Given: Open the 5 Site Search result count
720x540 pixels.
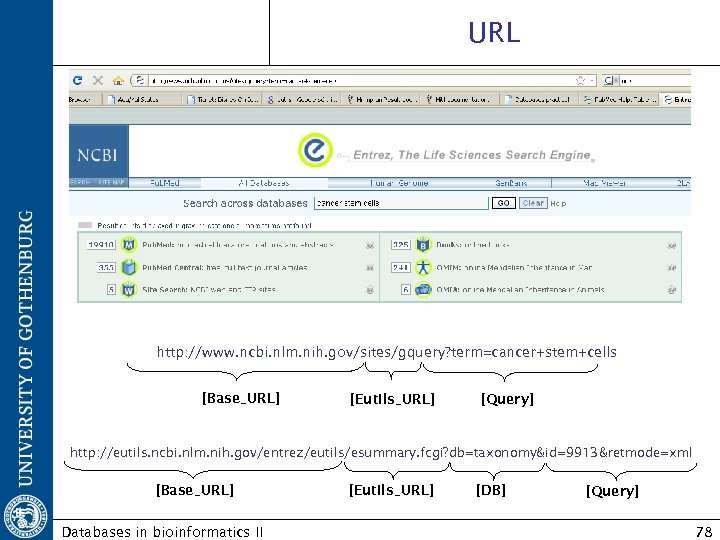Looking at the screenshot, I should click(111, 290).
